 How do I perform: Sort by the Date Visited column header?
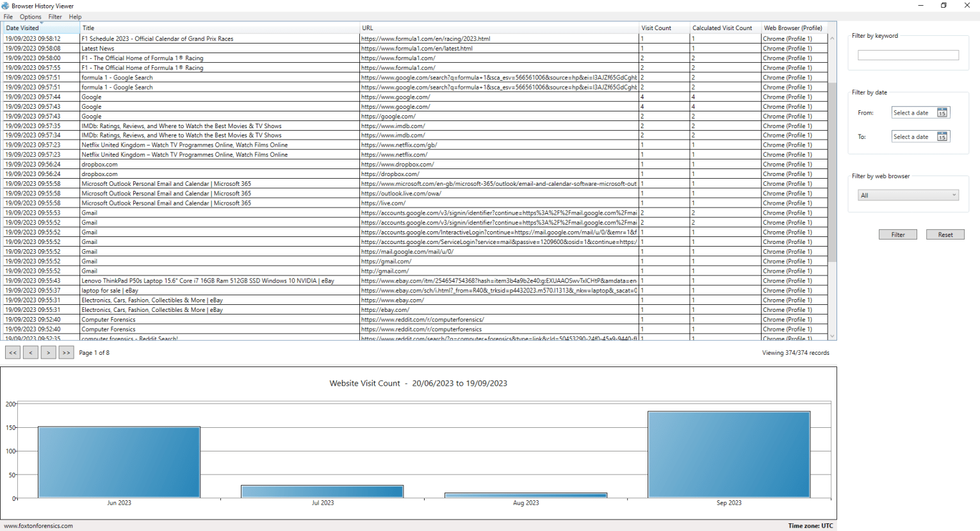42,28
